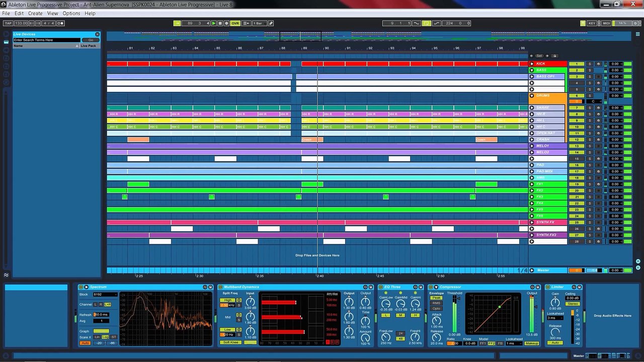Adjust the Limiter Gain knob
Screen dimensions: 644x362
555,302
